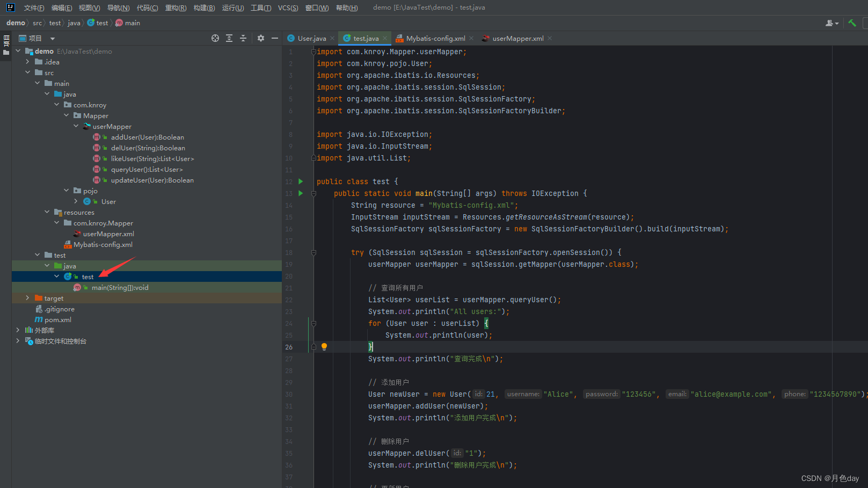868x488 pixels.
Task: Click the resources folder in tree
Action: (79, 212)
